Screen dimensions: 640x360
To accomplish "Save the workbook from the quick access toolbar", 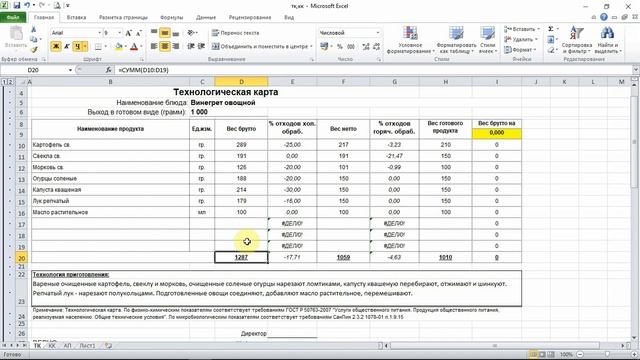I will click(17, 5).
